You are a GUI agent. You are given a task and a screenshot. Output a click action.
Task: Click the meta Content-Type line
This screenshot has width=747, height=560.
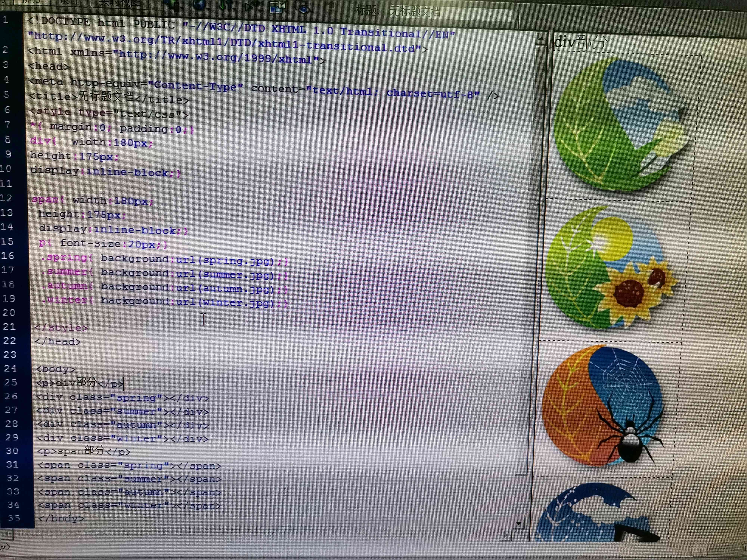click(264, 88)
